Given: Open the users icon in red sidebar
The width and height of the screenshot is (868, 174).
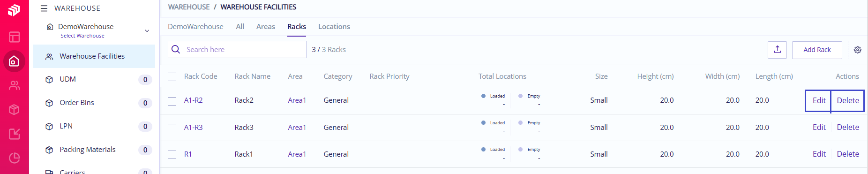Looking at the screenshot, I should point(15,85).
